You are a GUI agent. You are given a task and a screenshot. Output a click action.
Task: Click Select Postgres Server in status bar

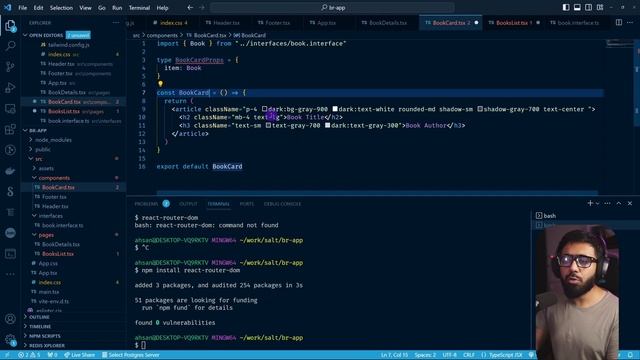click(x=131, y=355)
